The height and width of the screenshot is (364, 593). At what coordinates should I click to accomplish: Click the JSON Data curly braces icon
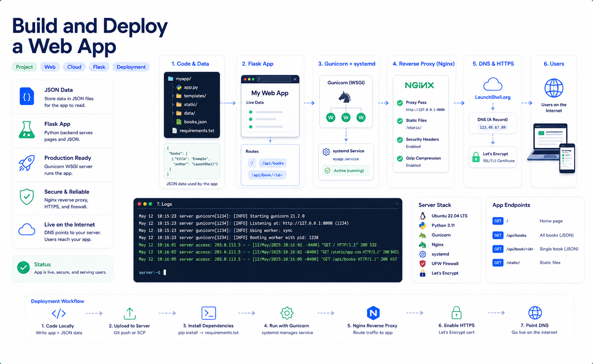tap(27, 97)
